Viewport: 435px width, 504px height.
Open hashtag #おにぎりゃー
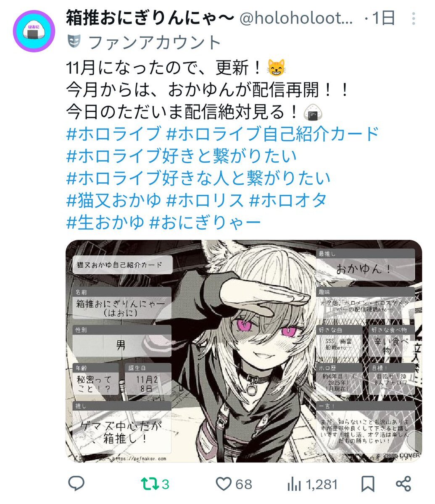(206, 222)
